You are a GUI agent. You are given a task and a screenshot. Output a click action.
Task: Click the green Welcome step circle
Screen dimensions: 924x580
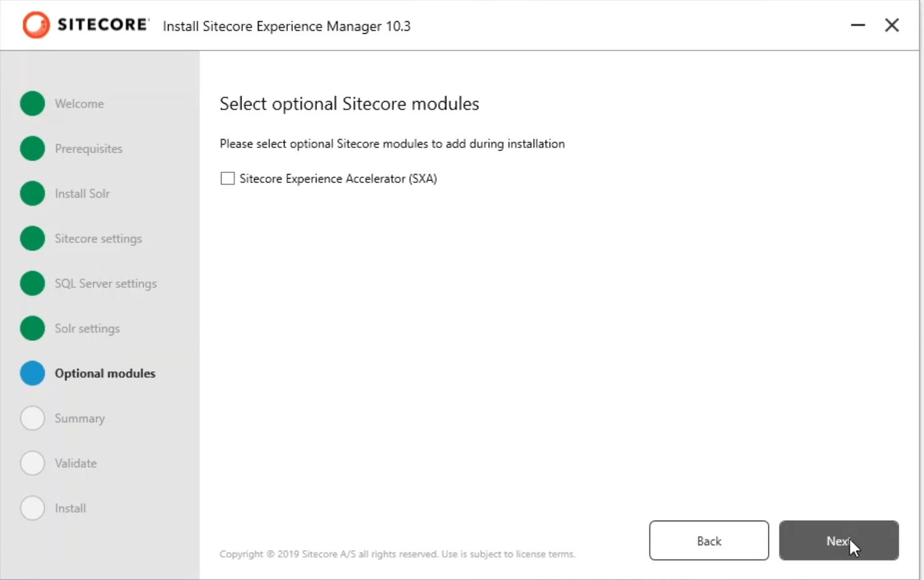click(32, 104)
